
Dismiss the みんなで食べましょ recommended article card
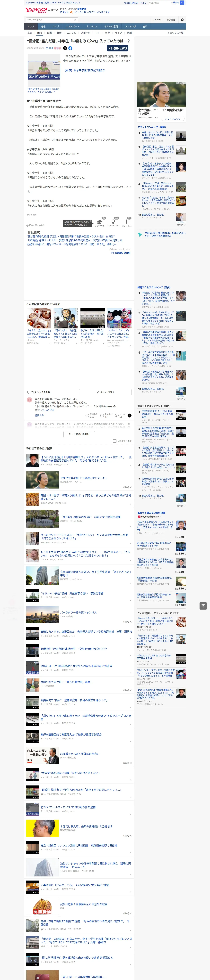(x=50, y=343)
